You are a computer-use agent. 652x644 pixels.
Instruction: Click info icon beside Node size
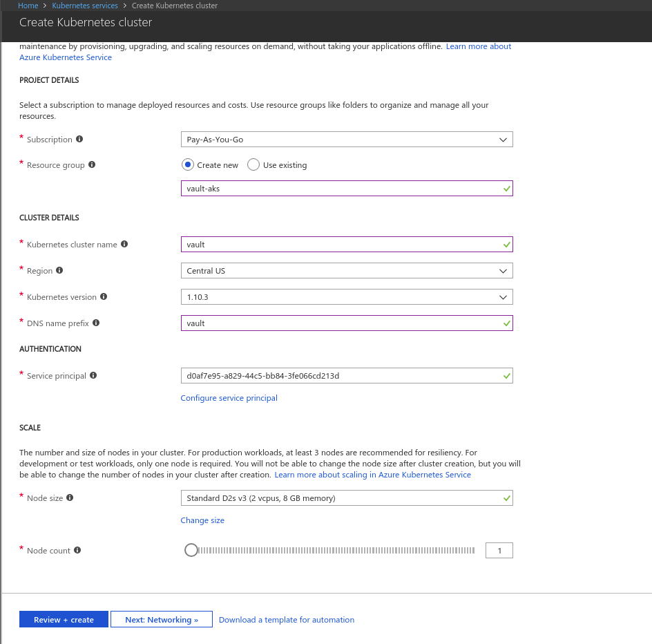point(70,498)
